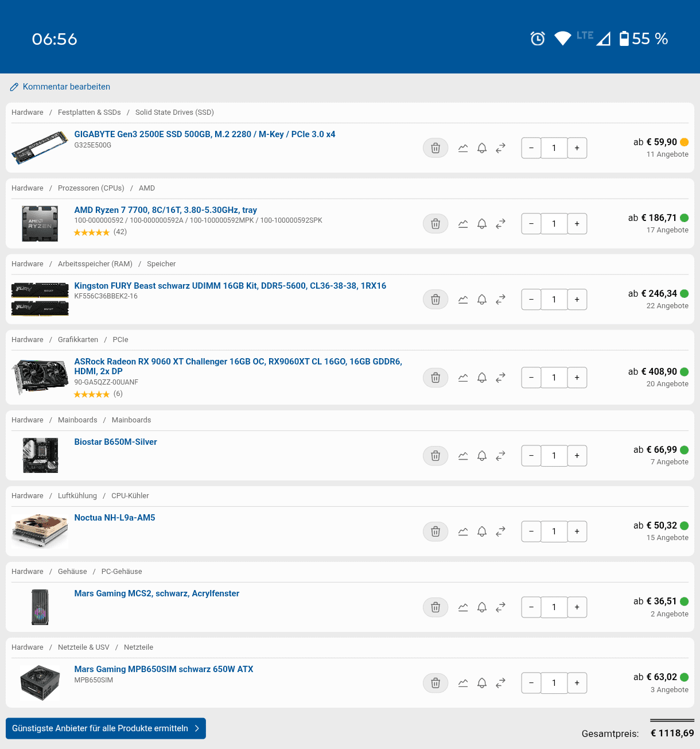Delete Mars Gaming MPB650SIM power supply
The image size is (700, 749).
(x=435, y=683)
